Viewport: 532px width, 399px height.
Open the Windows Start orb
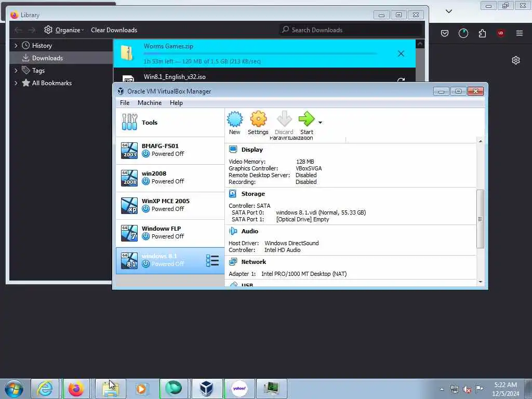tap(14, 389)
